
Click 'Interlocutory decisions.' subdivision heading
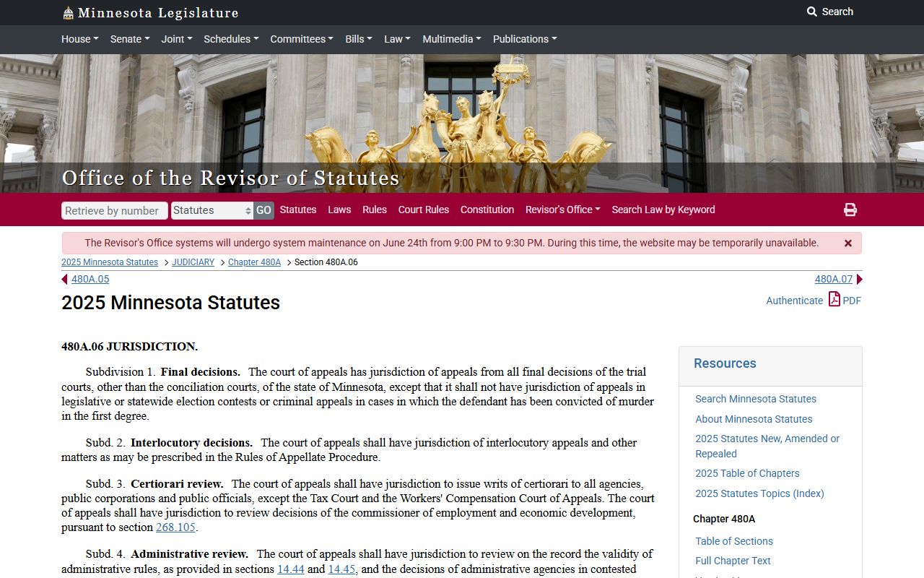[x=191, y=442]
